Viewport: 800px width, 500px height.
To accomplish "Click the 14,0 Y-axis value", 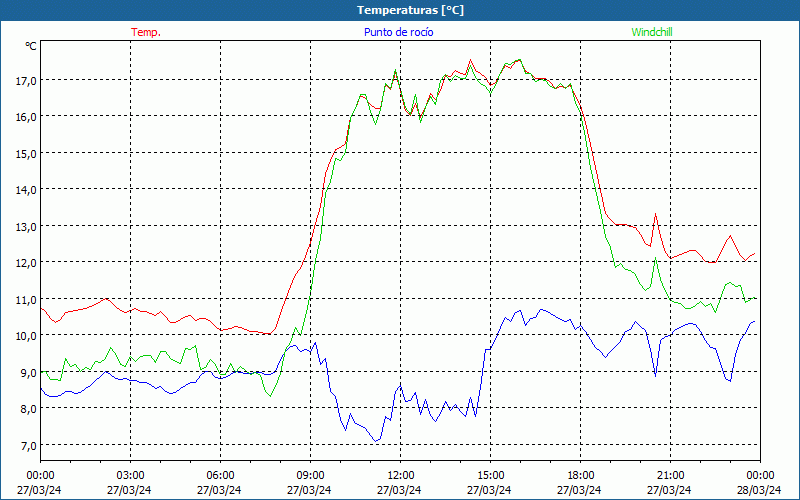I will 27,190.
